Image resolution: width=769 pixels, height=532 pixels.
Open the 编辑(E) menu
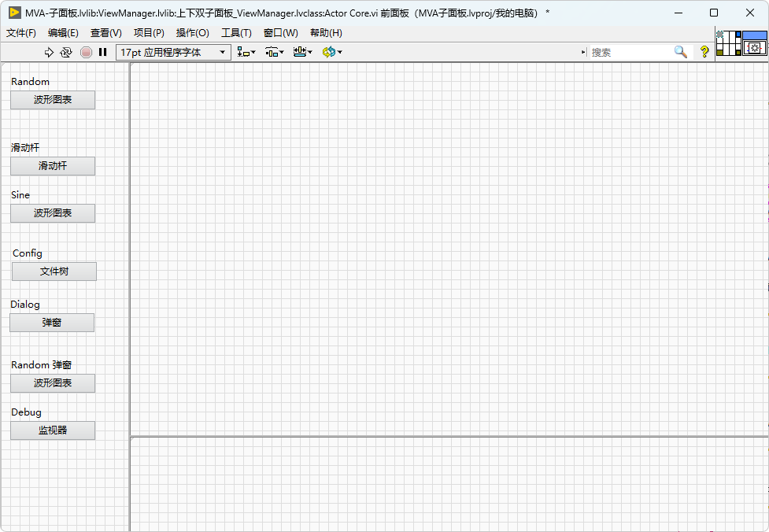pos(63,33)
